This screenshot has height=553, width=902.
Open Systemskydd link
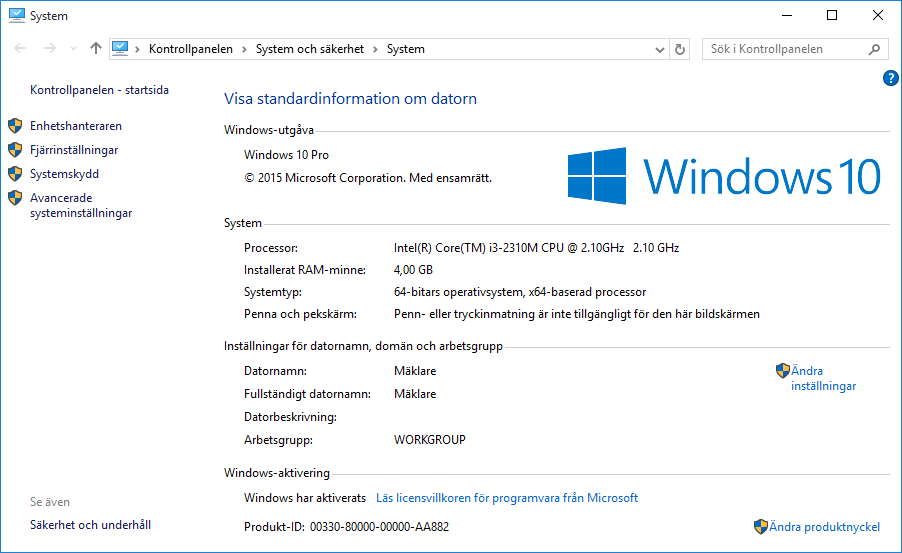click(64, 174)
